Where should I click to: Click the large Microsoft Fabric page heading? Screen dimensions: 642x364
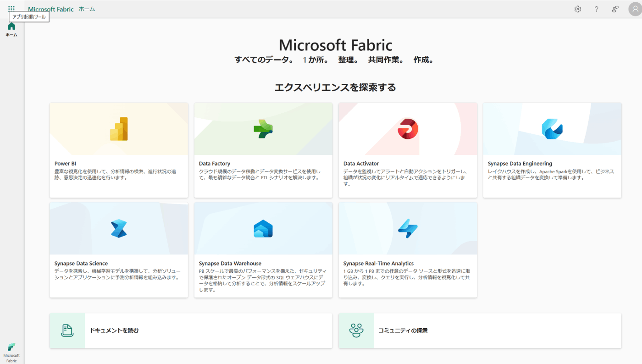click(x=336, y=45)
